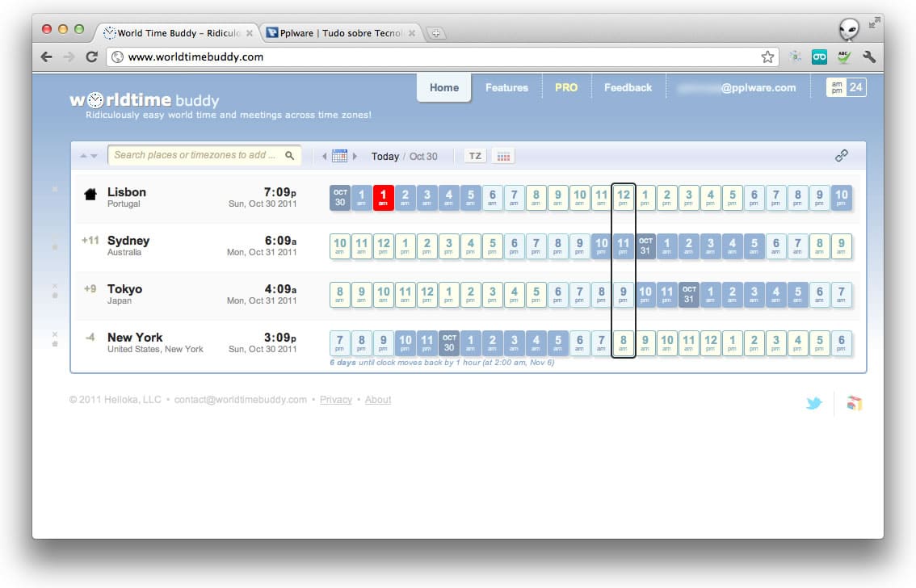Image resolution: width=916 pixels, height=588 pixels.
Task: Select the 12 pm cell in Lisbon row
Action: [624, 198]
